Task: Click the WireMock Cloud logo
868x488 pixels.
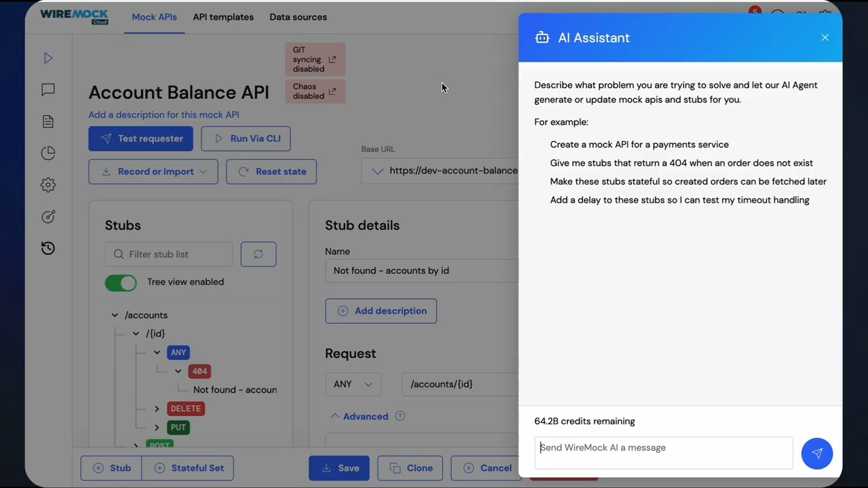Action: point(74,16)
